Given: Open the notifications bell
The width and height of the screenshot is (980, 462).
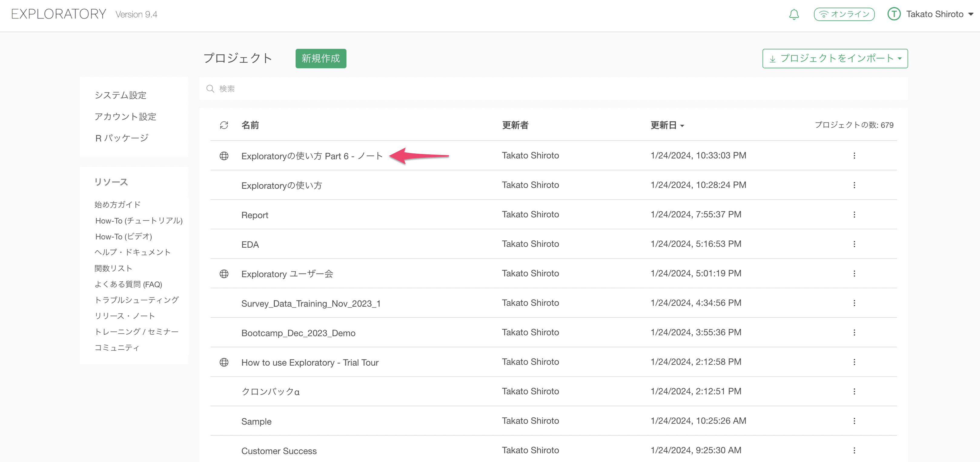Looking at the screenshot, I should point(793,15).
